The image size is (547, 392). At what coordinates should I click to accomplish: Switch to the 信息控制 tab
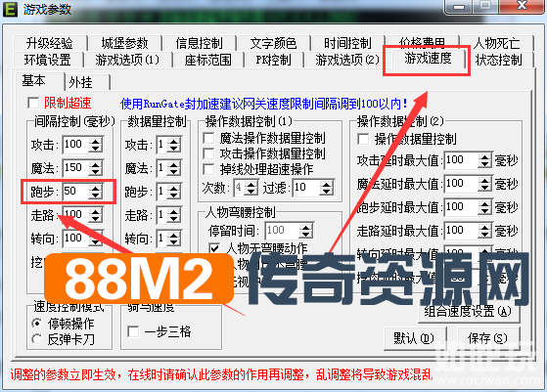tap(200, 44)
